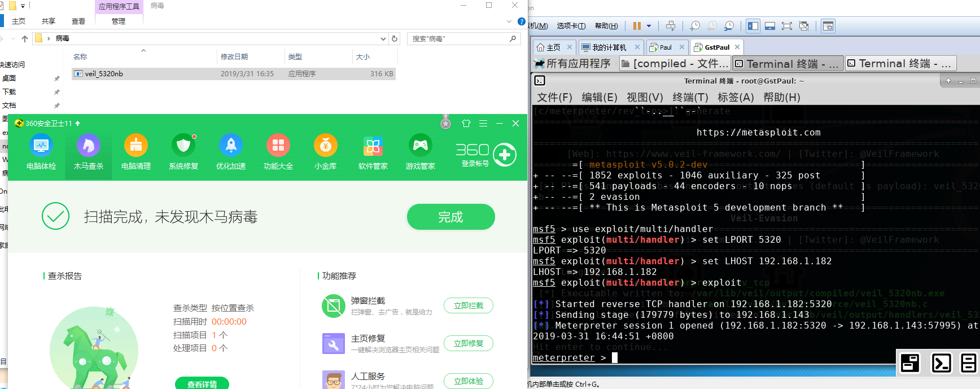Click the VMware console view icon
980x389 pixels.
[x=828, y=26]
